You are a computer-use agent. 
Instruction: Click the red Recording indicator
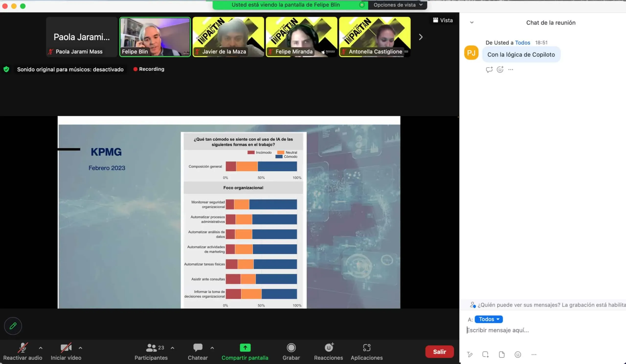tap(149, 69)
